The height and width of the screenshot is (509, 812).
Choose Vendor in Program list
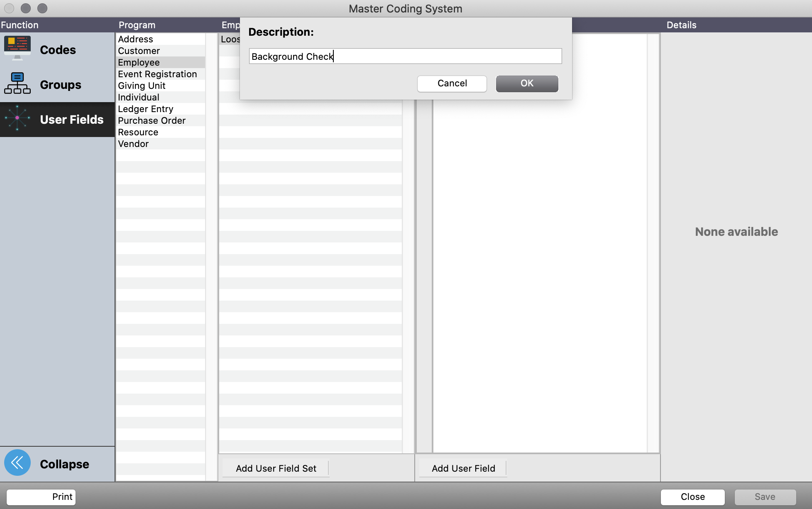pos(133,144)
